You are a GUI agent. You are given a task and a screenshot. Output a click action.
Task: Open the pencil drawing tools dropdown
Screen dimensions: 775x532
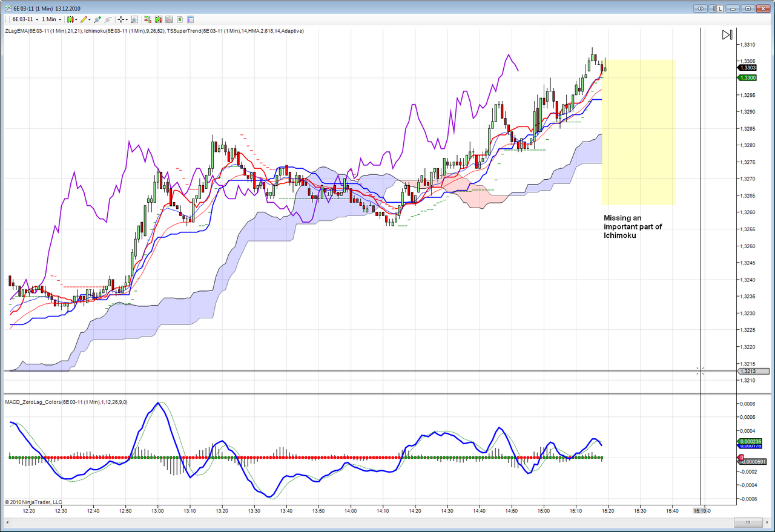87,19
